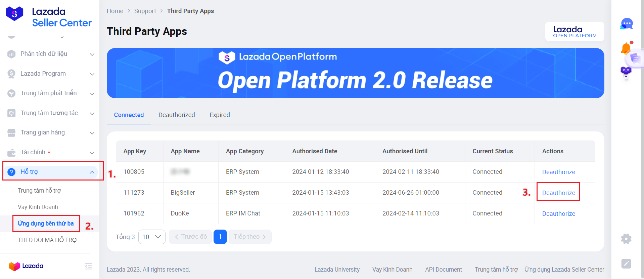Open the notification bell icon
Viewport: 644px width, 279px height.
[x=626, y=48]
